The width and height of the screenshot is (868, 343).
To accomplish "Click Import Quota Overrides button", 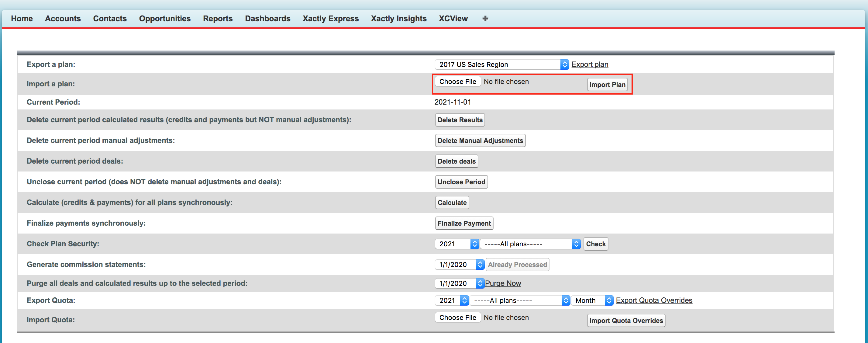I will click(626, 321).
